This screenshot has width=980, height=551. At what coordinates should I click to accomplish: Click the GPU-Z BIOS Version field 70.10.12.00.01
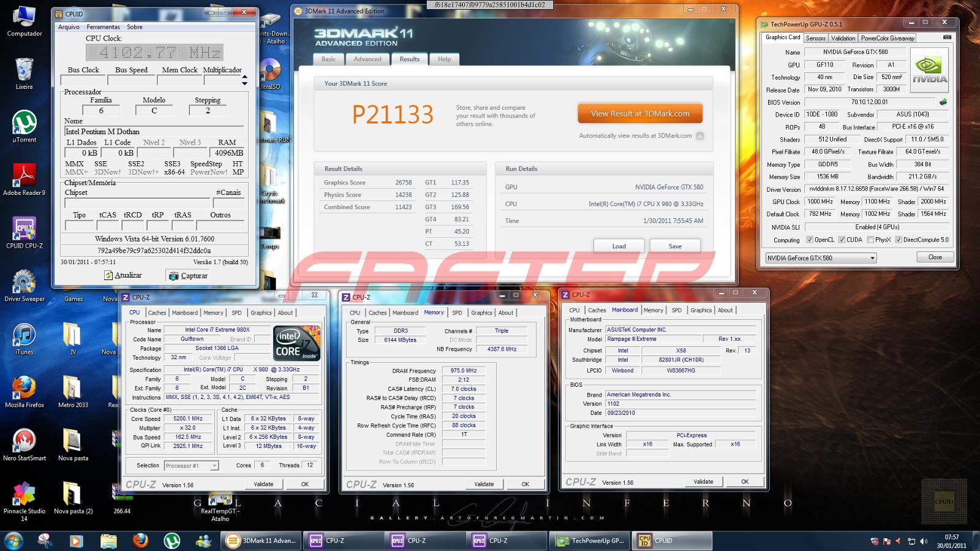(869, 102)
